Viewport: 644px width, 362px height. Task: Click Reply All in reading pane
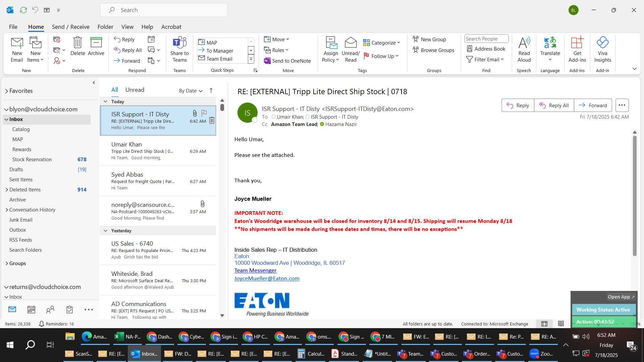[554, 105]
